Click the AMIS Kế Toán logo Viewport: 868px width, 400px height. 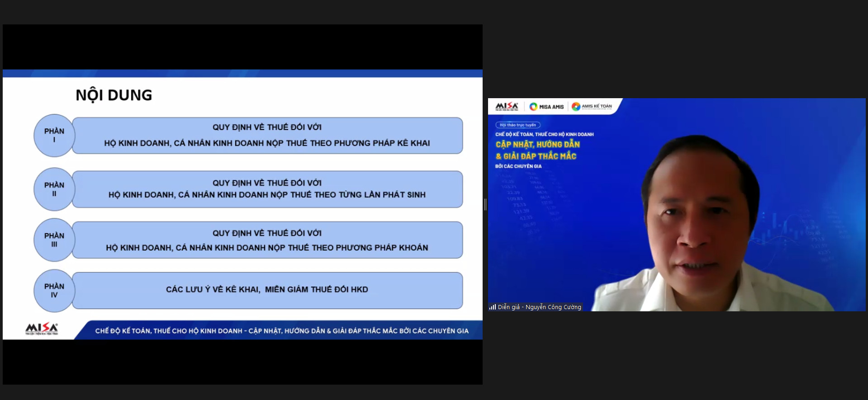[592, 106]
